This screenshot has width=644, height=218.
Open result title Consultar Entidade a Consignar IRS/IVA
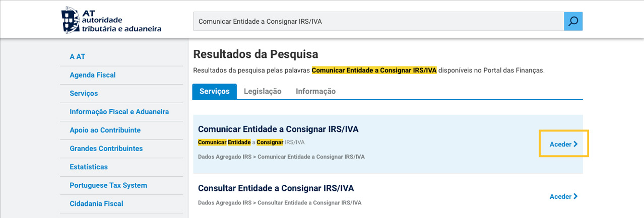pos(276,188)
